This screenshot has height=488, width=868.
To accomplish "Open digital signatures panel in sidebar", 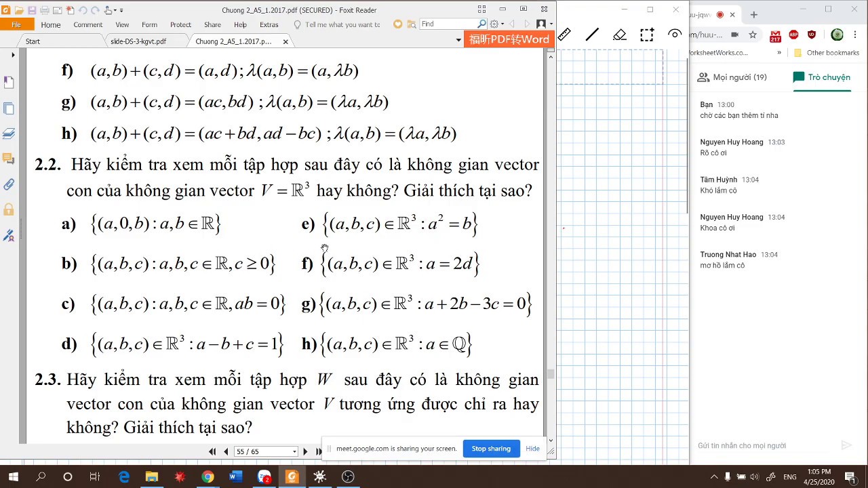I will click(x=9, y=235).
